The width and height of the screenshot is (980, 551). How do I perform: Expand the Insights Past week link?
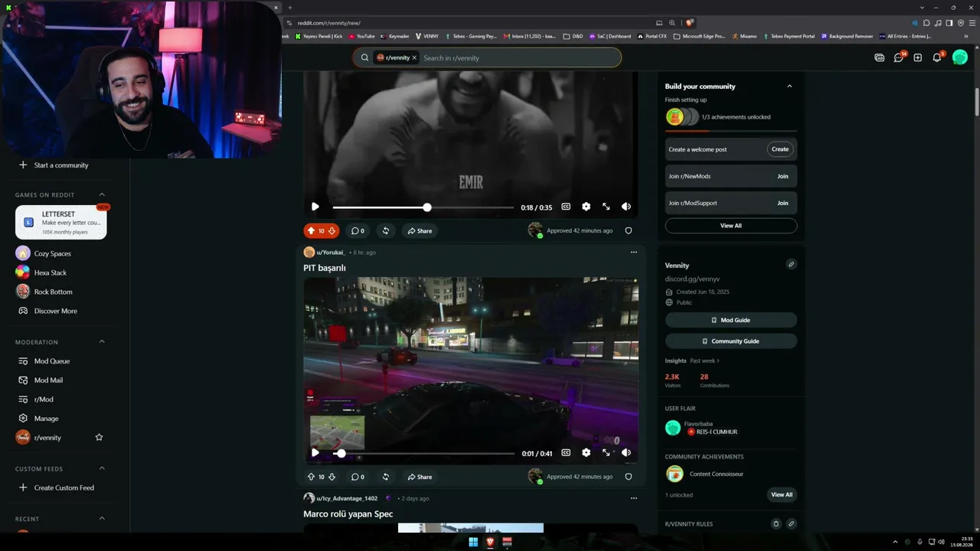[704, 360]
